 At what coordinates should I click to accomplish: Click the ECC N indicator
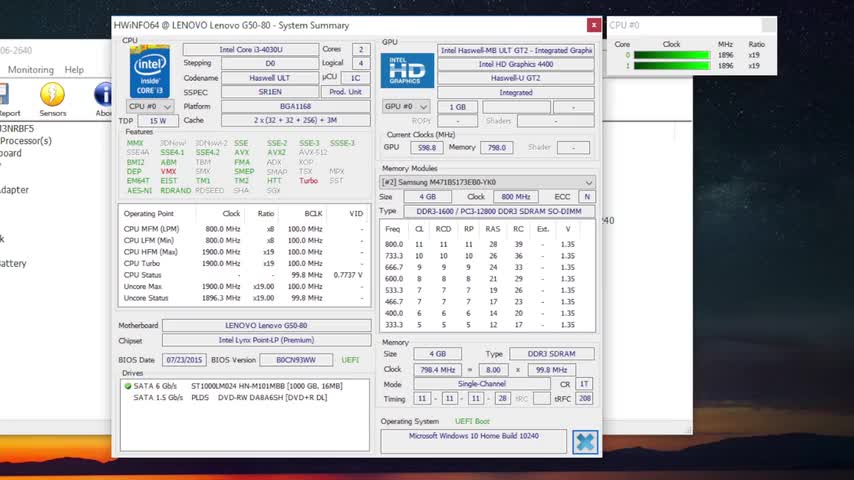tap(587, 197)
